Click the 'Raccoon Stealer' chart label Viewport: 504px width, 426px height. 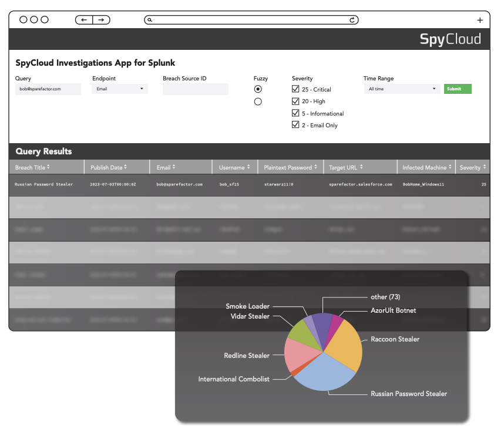[x=395, y=339]
